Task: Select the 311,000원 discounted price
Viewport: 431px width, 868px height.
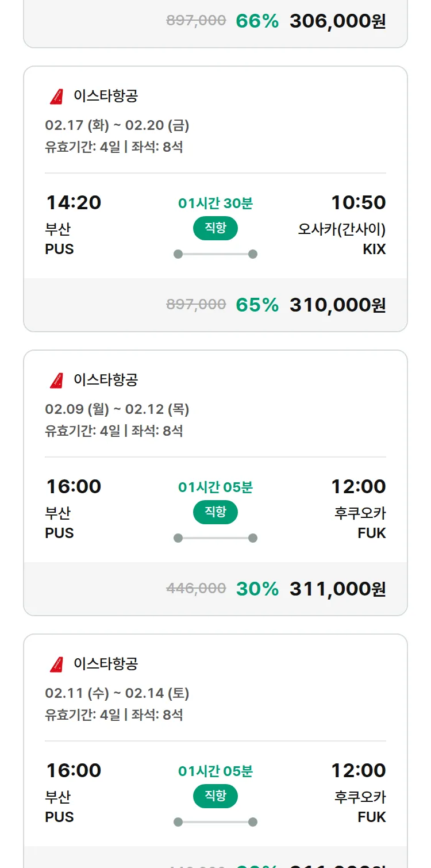Action: 337,589
